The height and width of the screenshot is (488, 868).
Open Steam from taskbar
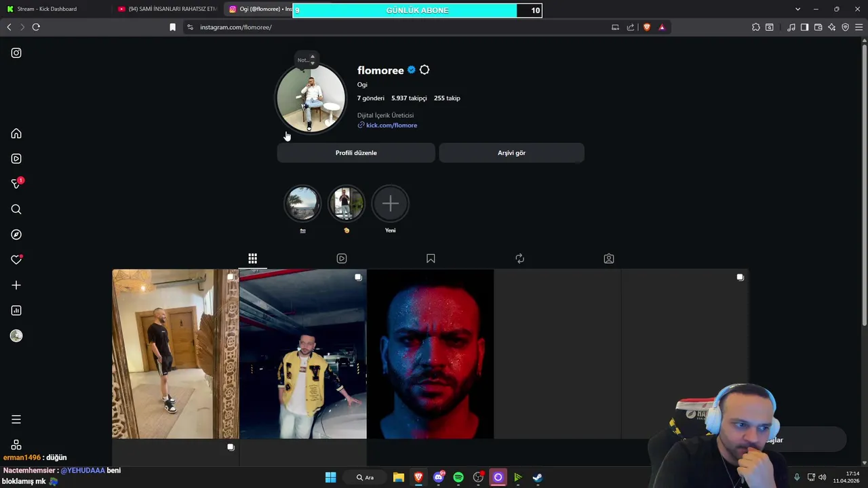tap(538, 477)
